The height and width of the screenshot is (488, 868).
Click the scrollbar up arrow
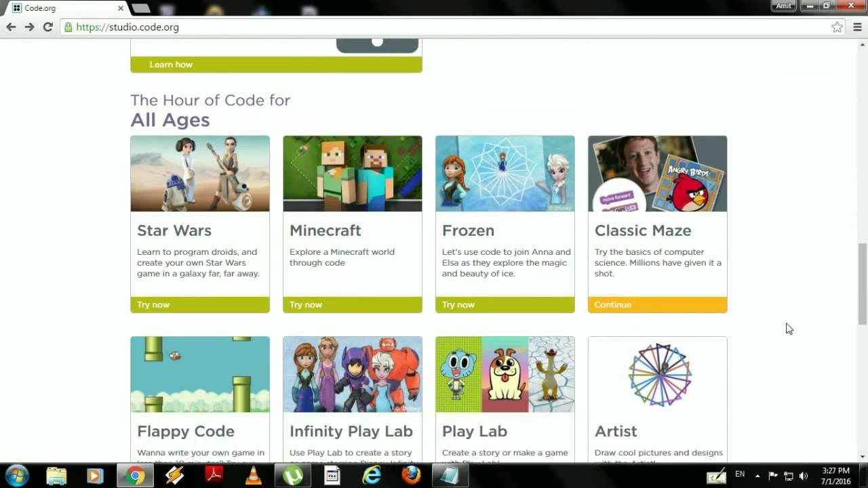[863, 44]
